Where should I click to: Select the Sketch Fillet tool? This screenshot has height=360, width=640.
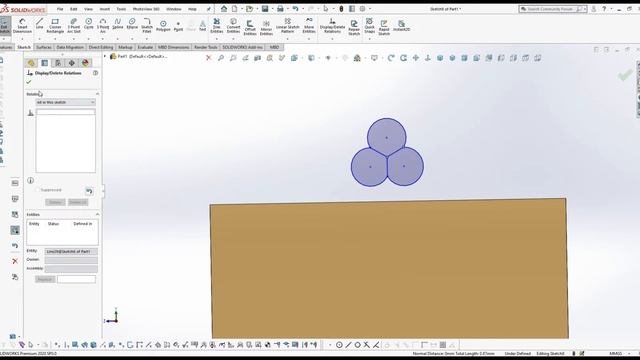pos(147,26)
